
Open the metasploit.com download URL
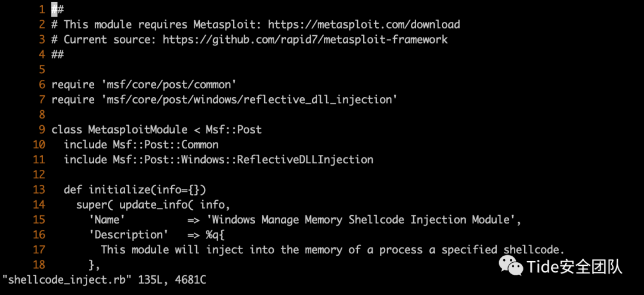[364, 24]
